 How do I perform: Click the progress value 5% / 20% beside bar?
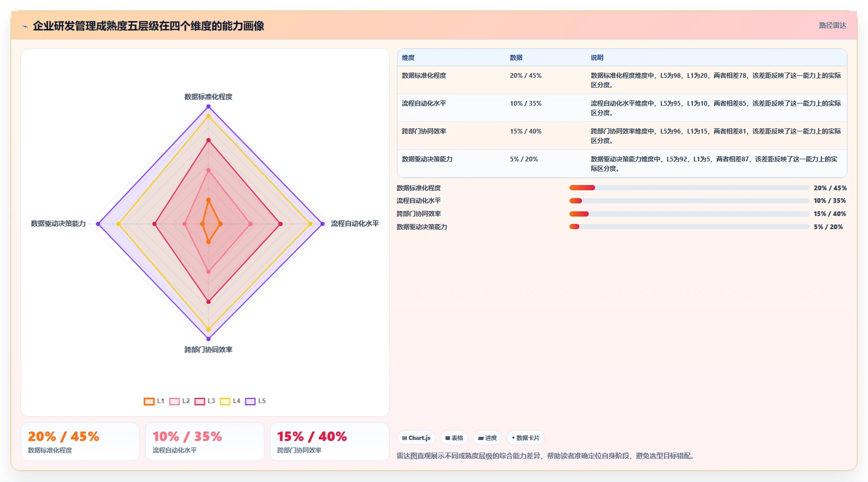click(828, 227)
